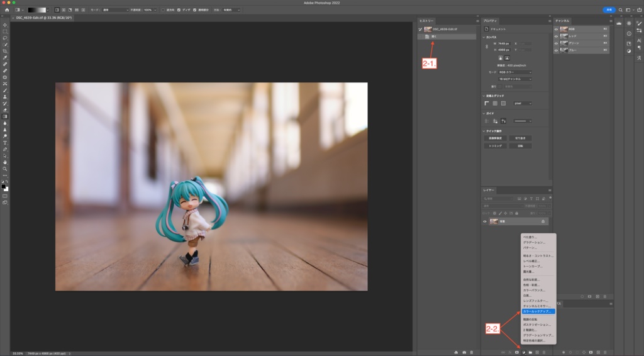Select the Move tool in the toolbar
Viewport: 644px width, 356px height.
[x=5, y=25]
